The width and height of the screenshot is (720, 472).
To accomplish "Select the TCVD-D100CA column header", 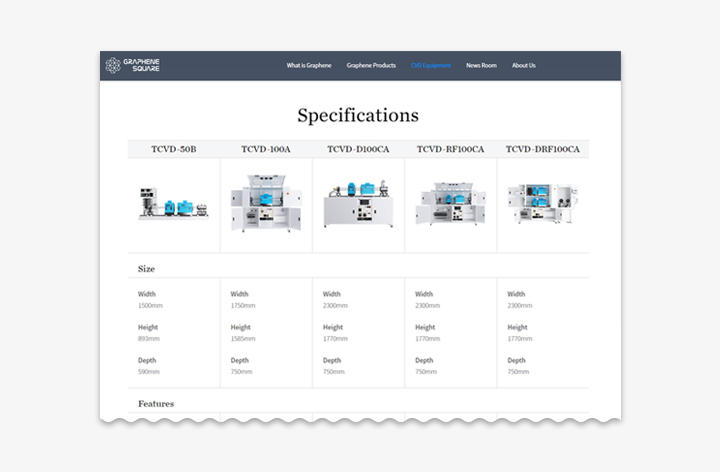I will tap(358, 149).
